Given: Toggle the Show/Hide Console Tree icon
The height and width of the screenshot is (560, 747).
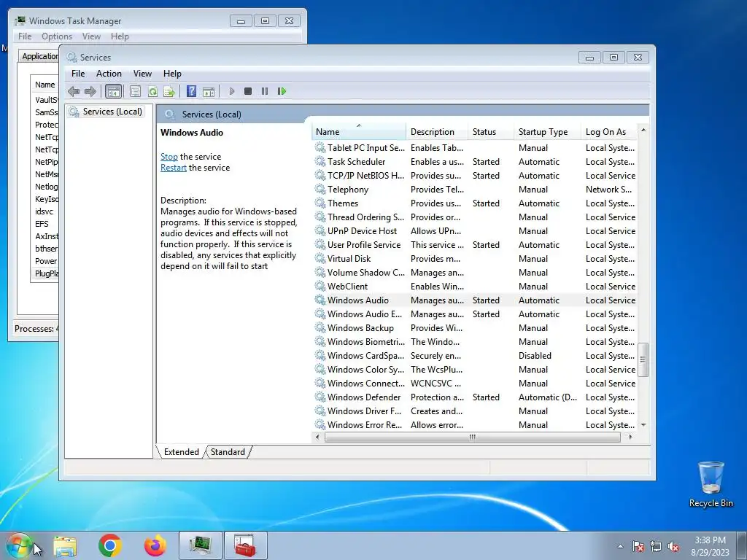Looking at the screenshot, I should pos(113,91).
